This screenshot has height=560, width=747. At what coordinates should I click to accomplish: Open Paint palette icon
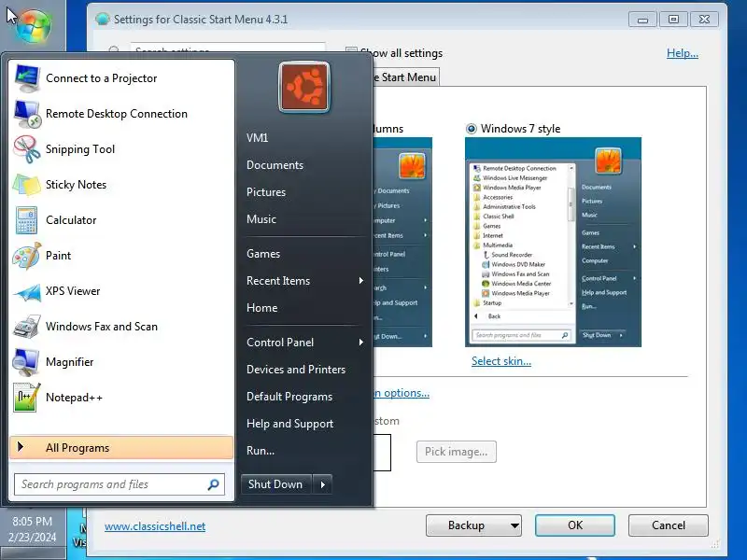(27, 256)
